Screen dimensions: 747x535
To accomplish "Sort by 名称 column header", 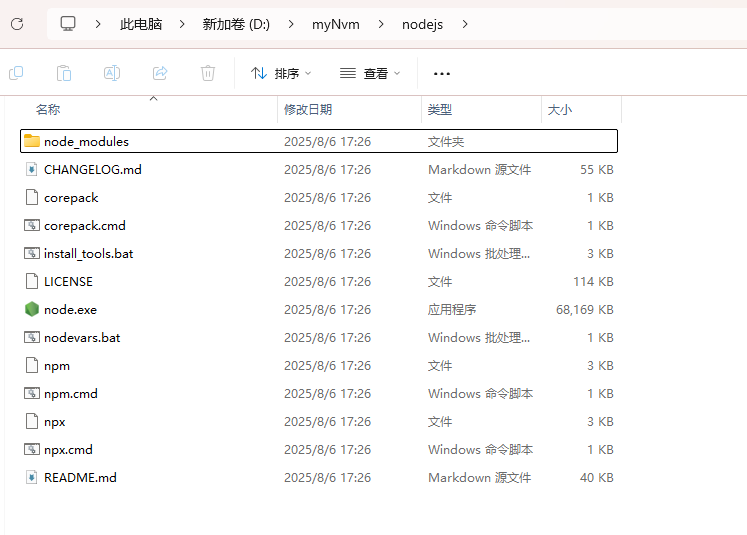I will tap(48, 110).
